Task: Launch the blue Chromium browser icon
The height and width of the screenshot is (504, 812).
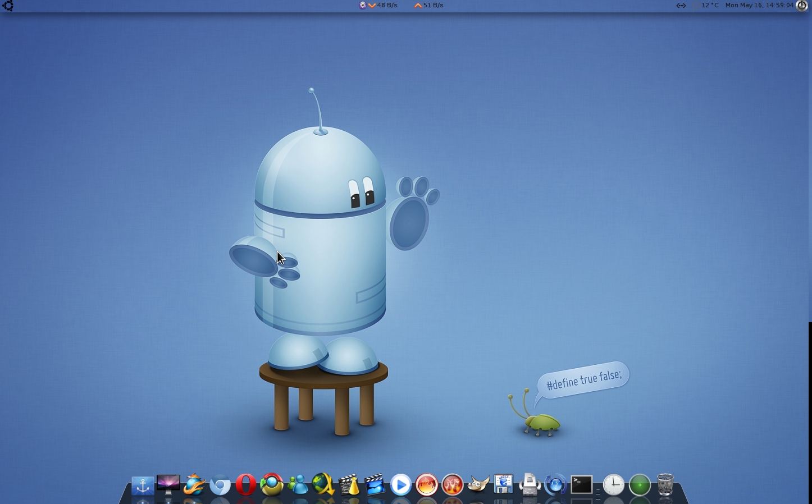Action: (220, 485)
